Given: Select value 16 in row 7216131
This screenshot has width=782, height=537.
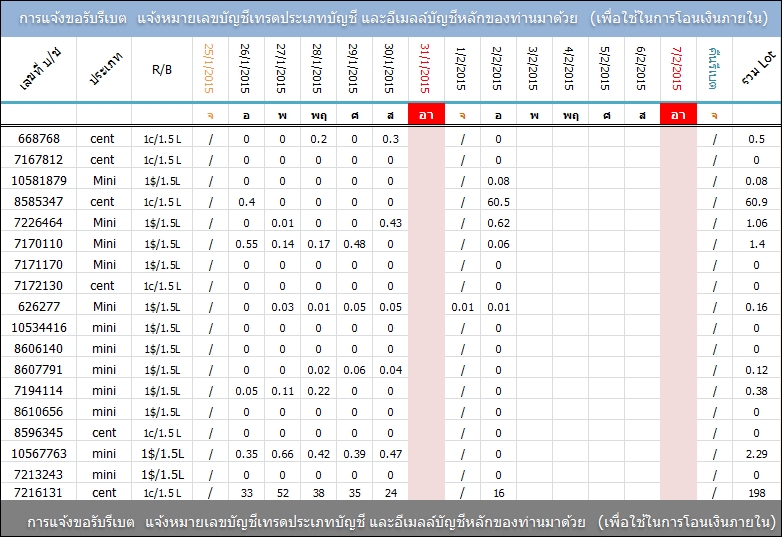Looking at the screenshot, I should [x=499, y=493].
